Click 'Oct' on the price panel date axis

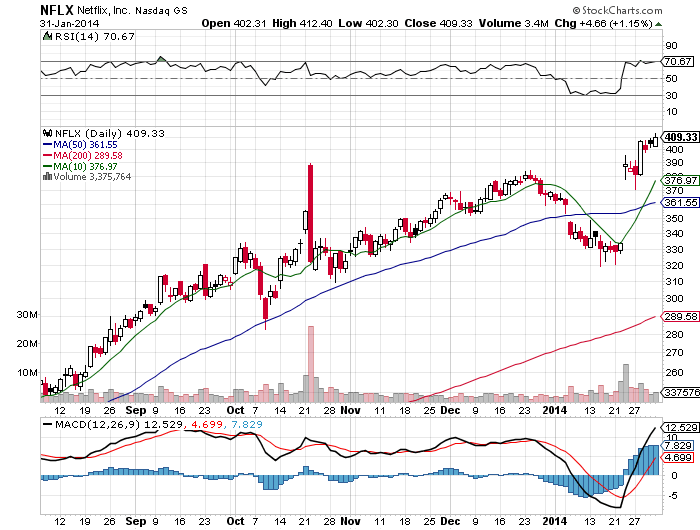[x=235, y=410]
